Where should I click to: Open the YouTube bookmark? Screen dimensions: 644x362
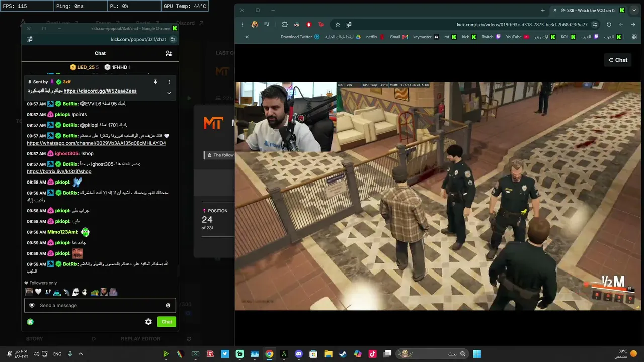(x=517, y=37)
